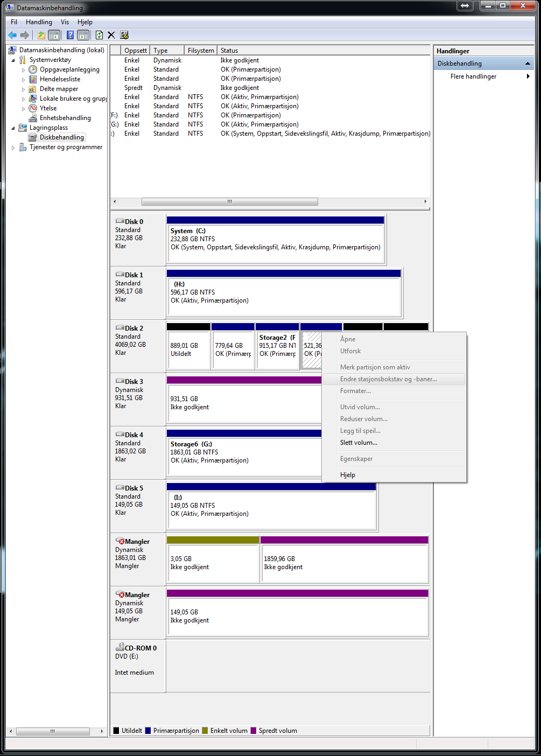
Task: Click the Datamaskinbehandling (lokal) root icon
Action: tap(12, 50)
